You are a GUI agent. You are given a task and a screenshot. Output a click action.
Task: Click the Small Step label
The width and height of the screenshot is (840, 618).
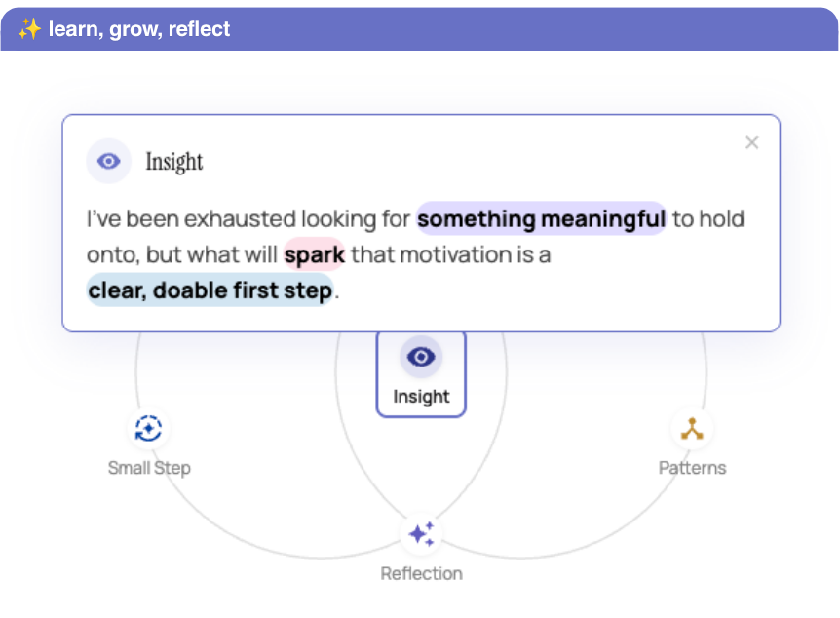coord(149,468)
